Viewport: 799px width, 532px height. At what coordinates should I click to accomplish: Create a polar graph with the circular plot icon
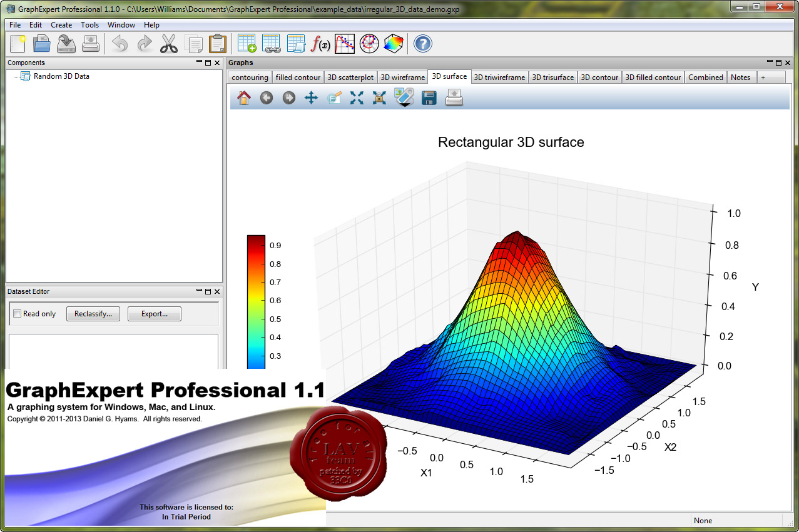(x=369, y=44)
